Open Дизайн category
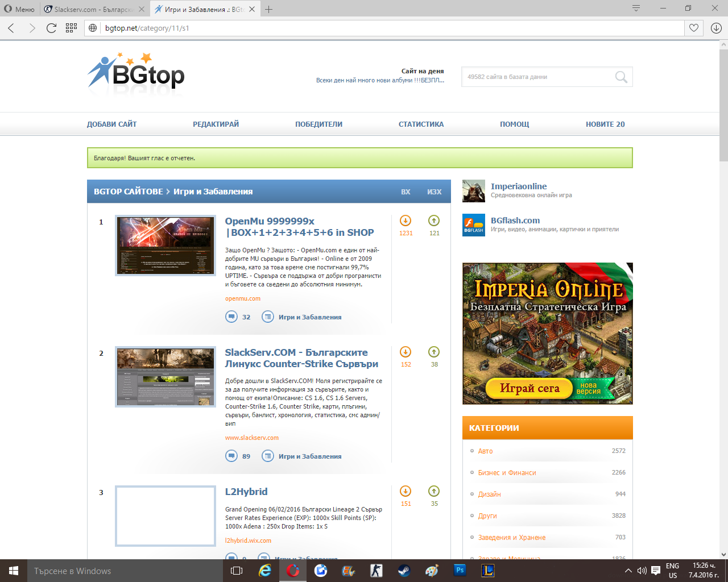This screenshot has height=582, width=728. [x=489, y=494]
